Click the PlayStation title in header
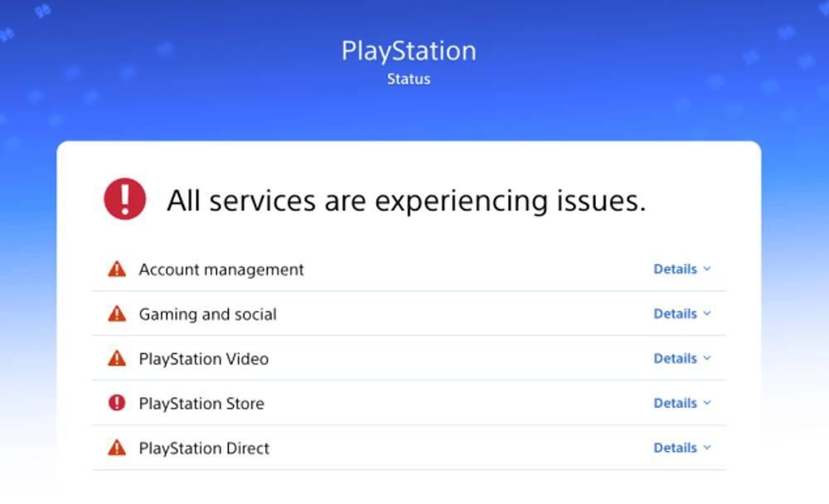The width and height of the screenshot is (829, 504). click(x=409, y=52)
